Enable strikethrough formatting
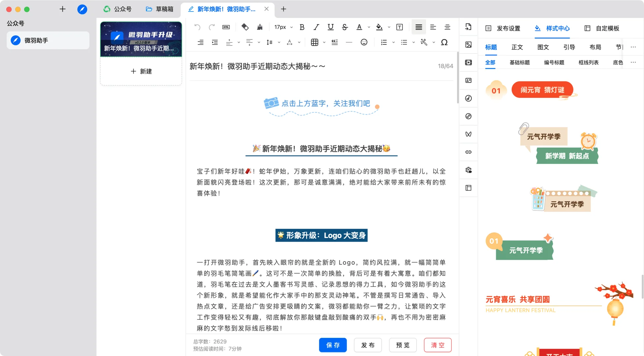This screenshot has height=356, width=644. (345, 27)
